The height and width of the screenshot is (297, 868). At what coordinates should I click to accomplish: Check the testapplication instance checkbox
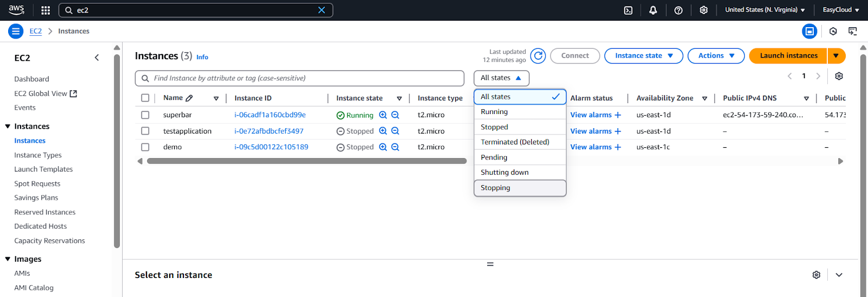tap(145, 131)
